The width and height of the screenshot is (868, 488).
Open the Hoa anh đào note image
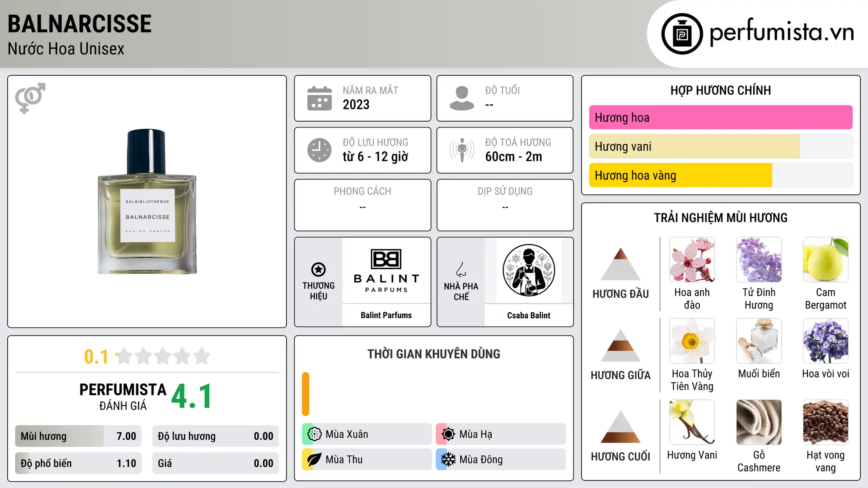(x=692, y=260)
